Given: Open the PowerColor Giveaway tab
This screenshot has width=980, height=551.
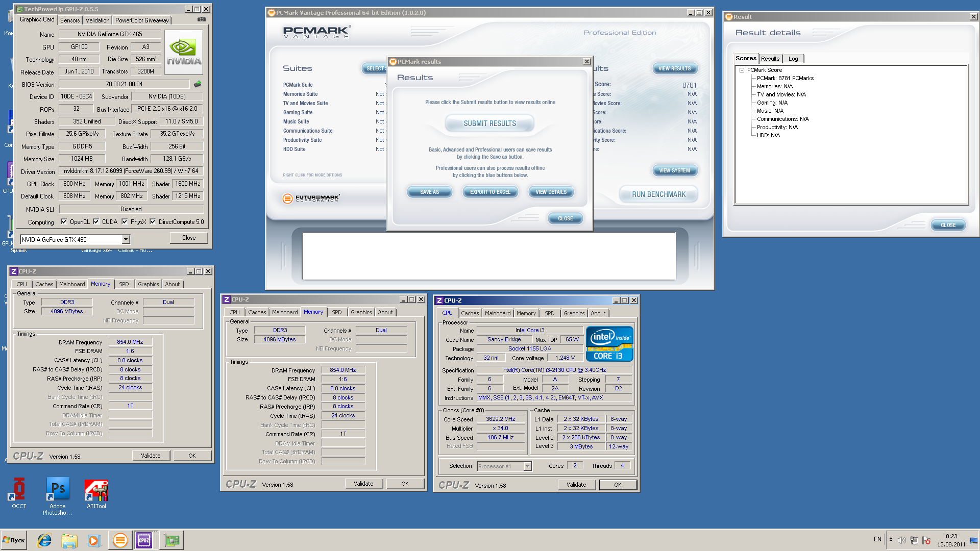Looking at the screenshot, I should (142, 20).
